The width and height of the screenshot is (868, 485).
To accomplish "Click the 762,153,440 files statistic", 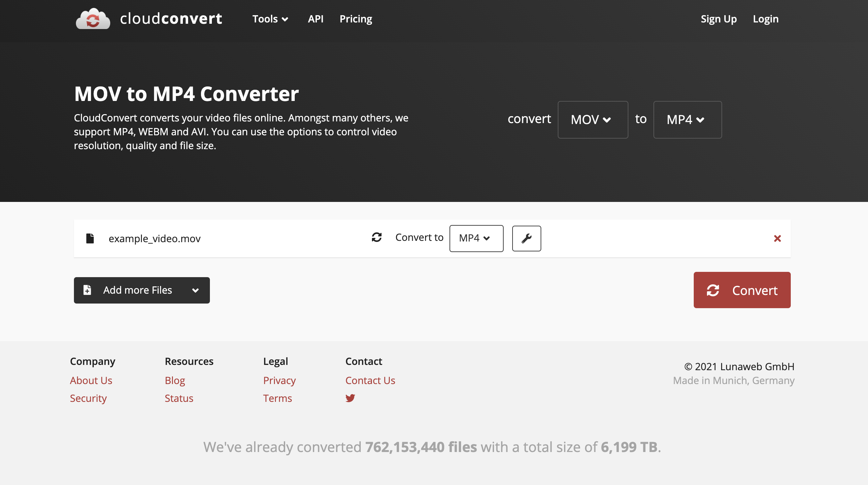I will tap(421, 447).
